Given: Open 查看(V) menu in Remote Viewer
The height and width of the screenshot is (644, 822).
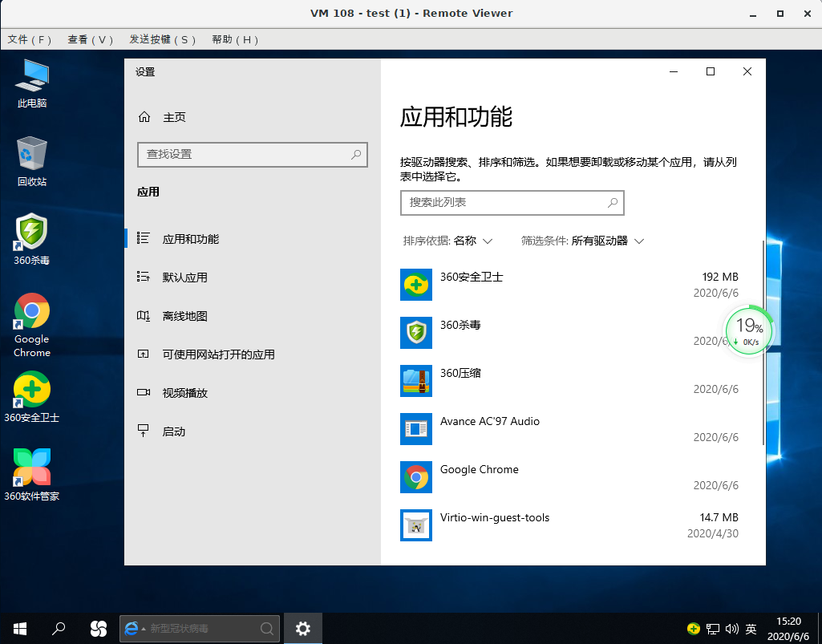Looking at the screenshot, I should [90, 40].
